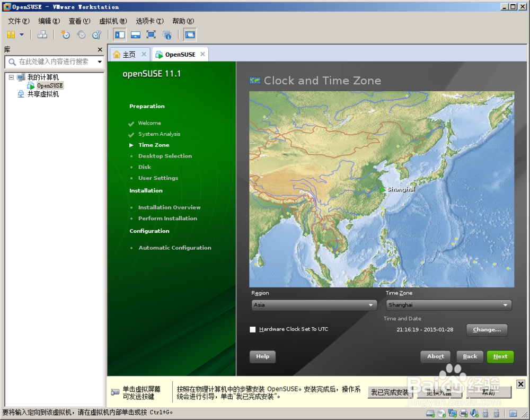The height and width of the screenshot is (420, 530).
Task: Click the Change... time button
Action: point(487,330)
